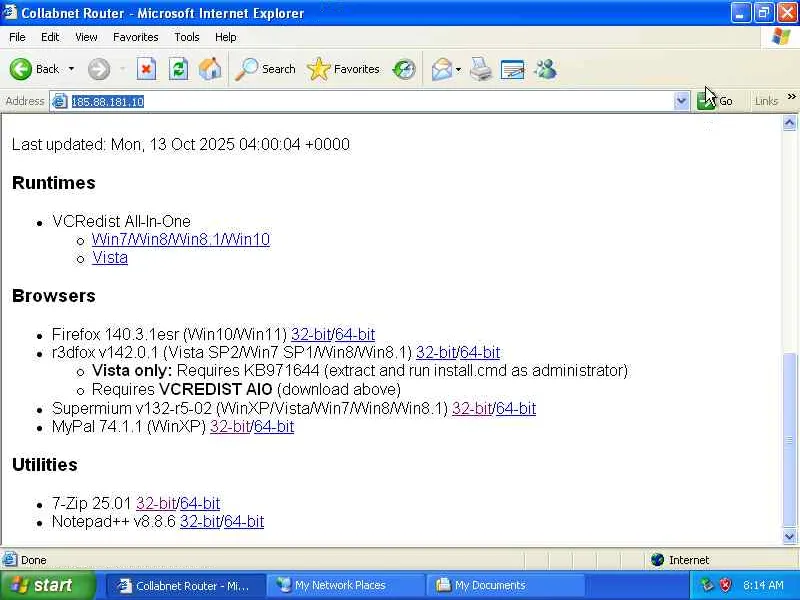Expand the Mail button dropdown arrow
This screenshot has height=600, width=800.
[458, 69]
